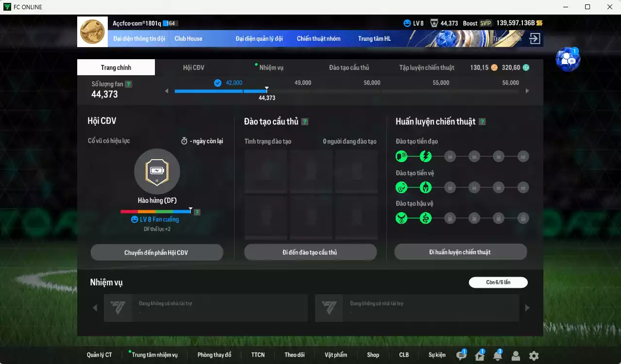The image size is (621, 364).
Task: Open the settings gear icon
Action: pos(534,355)
